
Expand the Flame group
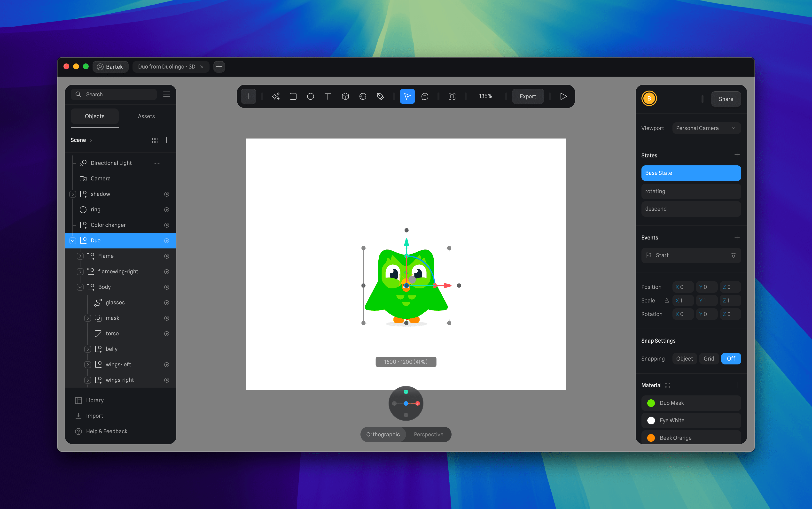tap(80, 256)
